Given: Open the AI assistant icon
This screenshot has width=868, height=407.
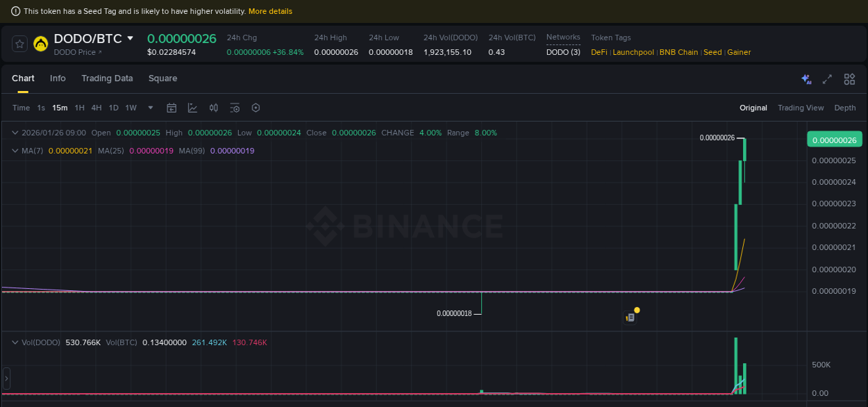Looking at the screenshot, I should (x=806, y=79).
